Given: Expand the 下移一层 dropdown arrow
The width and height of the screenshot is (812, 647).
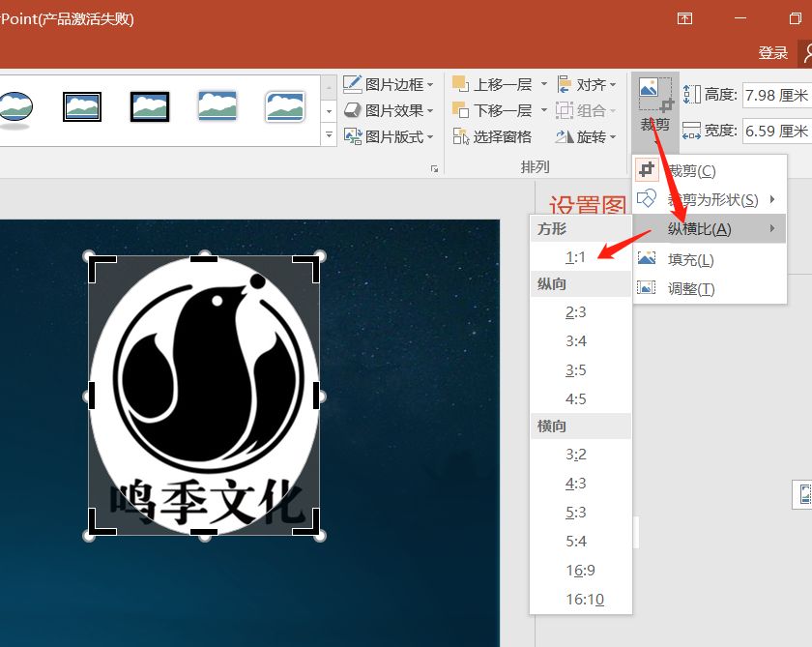Looking at the screenshot, I should pyautogui.click(x=543, y=110).
